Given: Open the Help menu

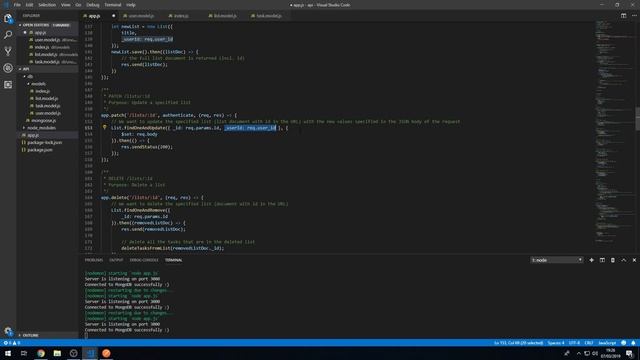Looking at the screenshot, I should [x=131, y=5].
